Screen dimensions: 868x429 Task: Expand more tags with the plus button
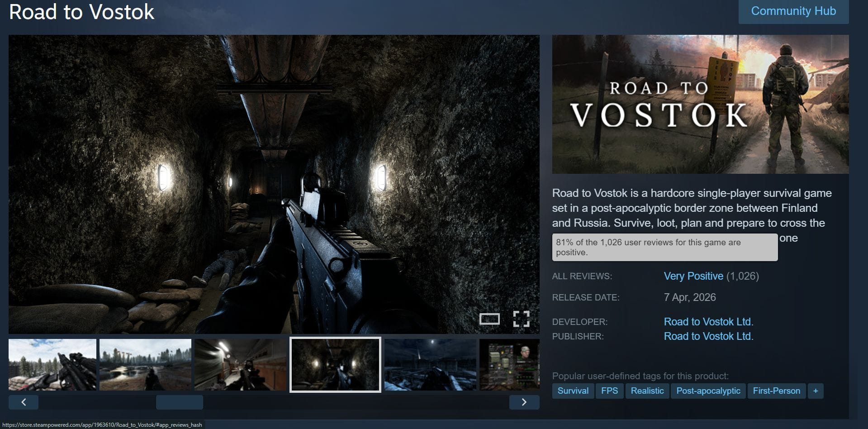(x=815, y=391)
